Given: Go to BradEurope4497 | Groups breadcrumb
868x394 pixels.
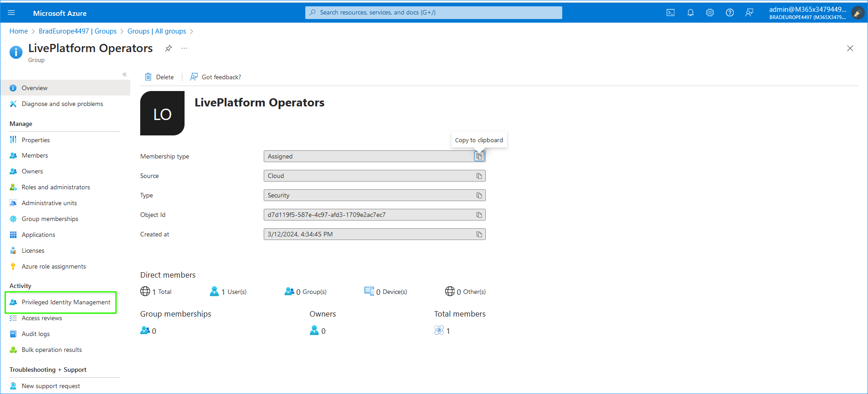Looking at the screenshot, I should pyautogui.click(x=78, y=31).
